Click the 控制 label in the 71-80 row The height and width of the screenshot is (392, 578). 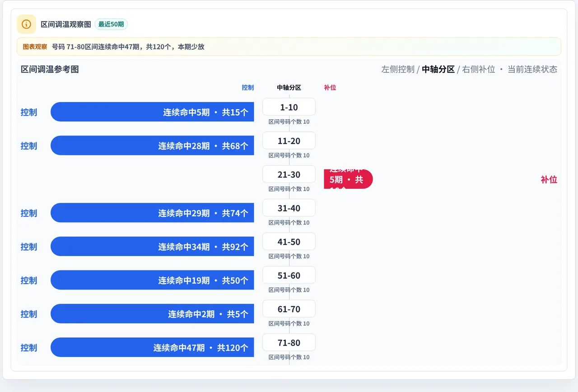tap(29, 348)
